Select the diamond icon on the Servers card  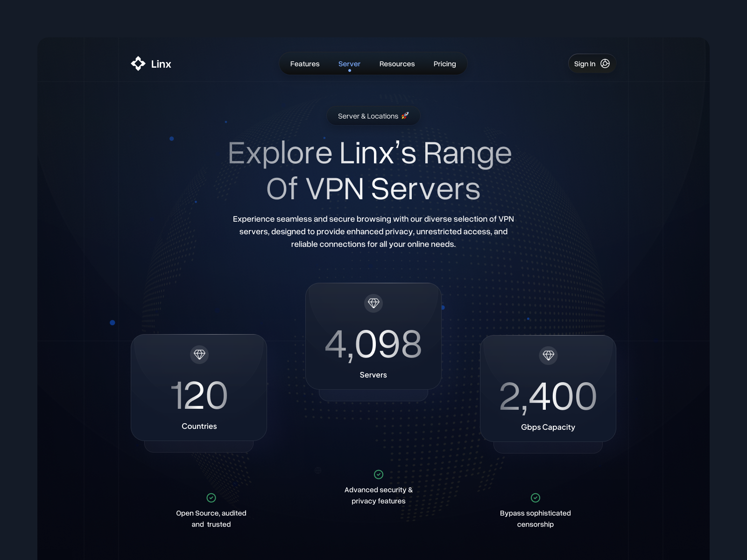[373, 303]
